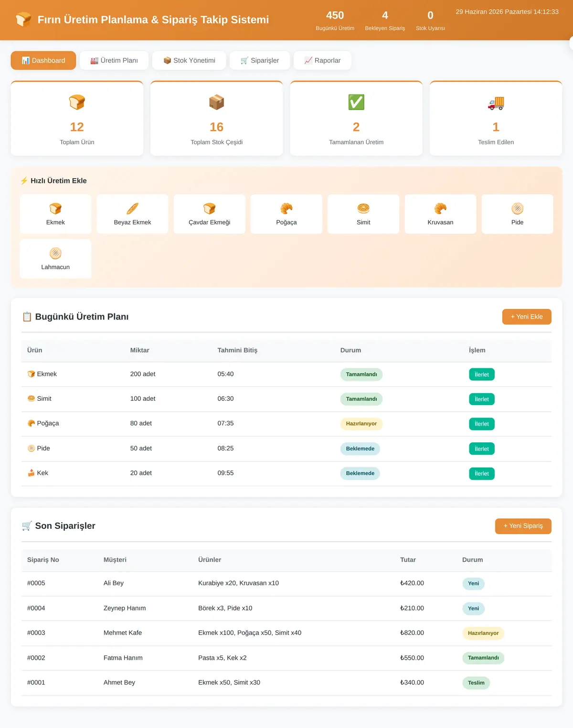Click the Yeni badge for Zeynep Hanım's order
Image resolution: width=573 pixels, height=728 pixels.
tap(473, 609)
